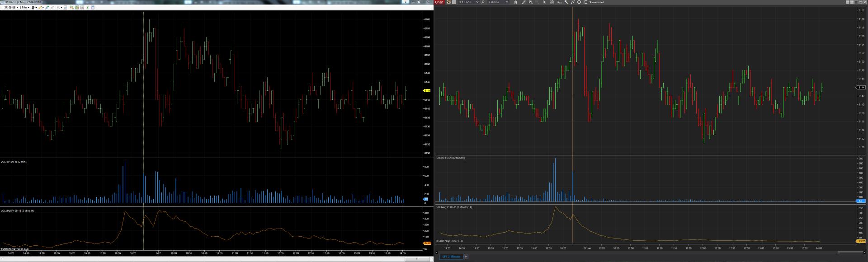Click the 6144 current price marker on right chart
The image size is (868, 262).
point(861,87)
